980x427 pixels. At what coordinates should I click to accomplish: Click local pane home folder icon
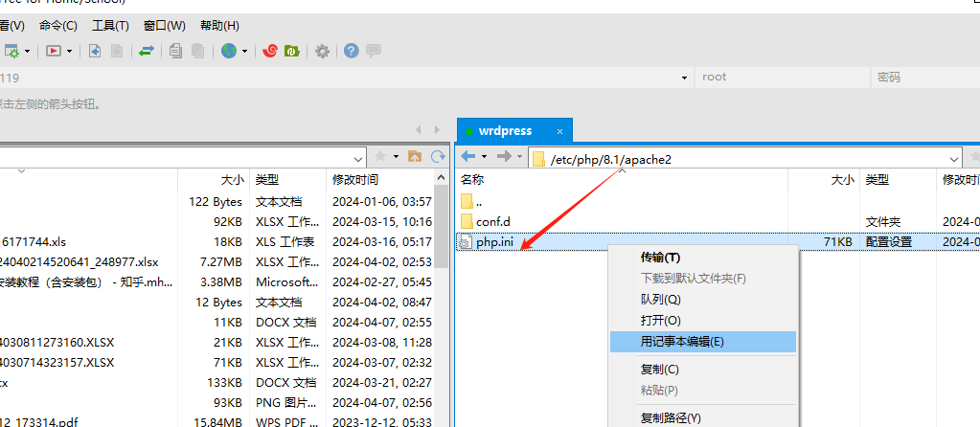click(x=415, y=156)
